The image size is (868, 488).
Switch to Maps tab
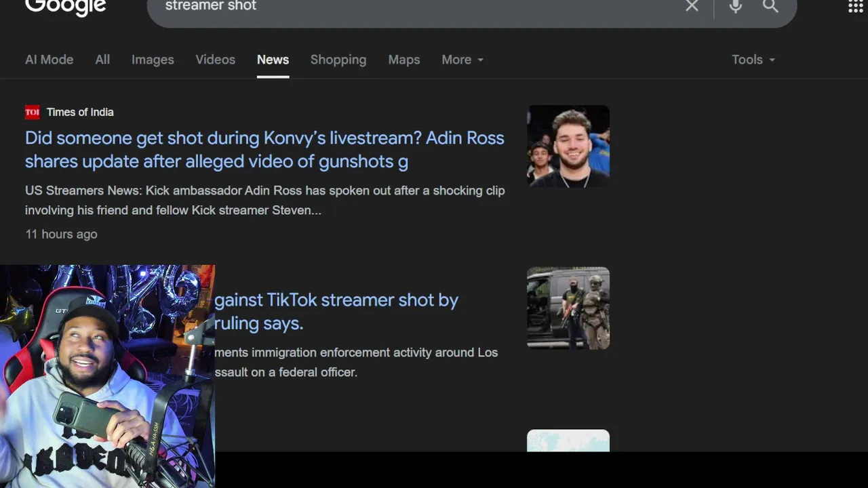404,60
